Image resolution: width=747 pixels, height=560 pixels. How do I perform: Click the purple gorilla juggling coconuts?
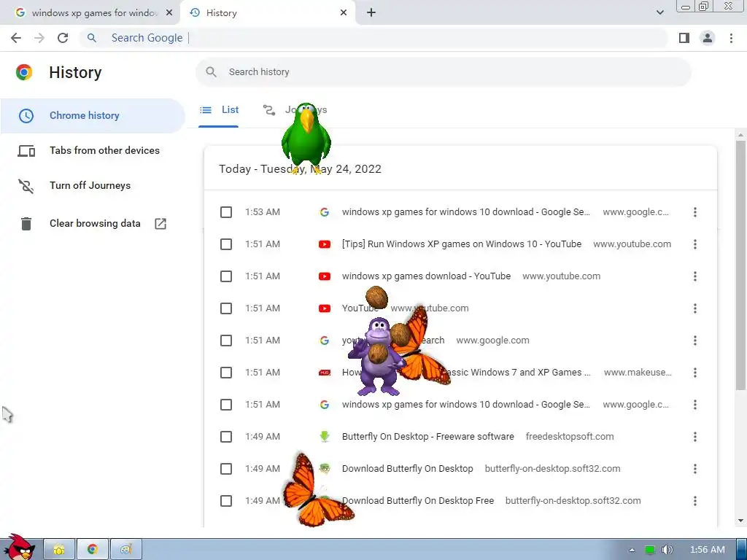[x=378, y=355]
